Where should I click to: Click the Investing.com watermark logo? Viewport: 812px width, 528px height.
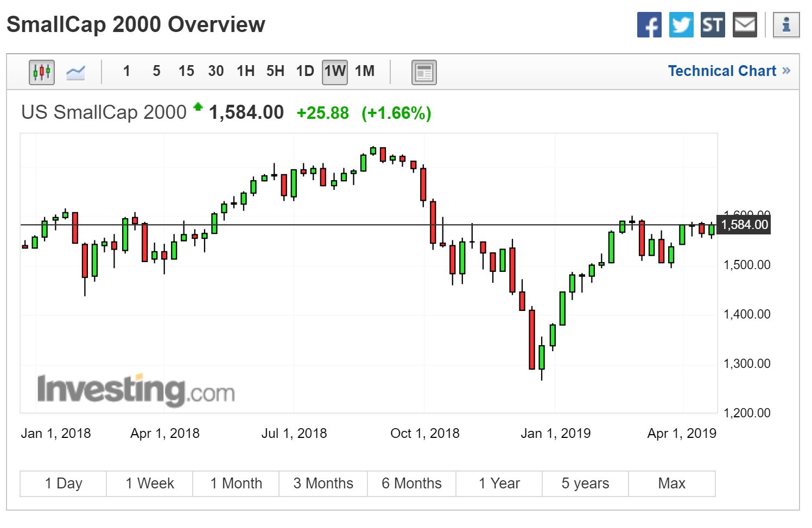tap(136, 390)
